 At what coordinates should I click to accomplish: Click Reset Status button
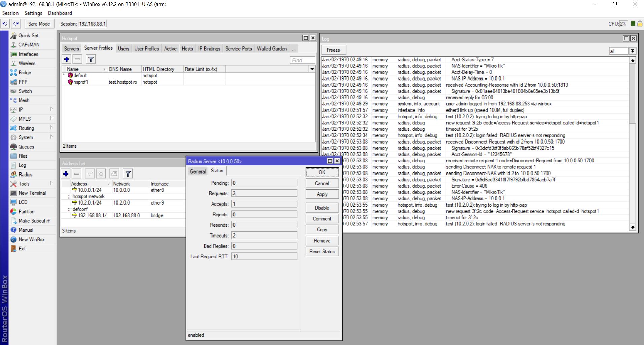pos(322,251)
